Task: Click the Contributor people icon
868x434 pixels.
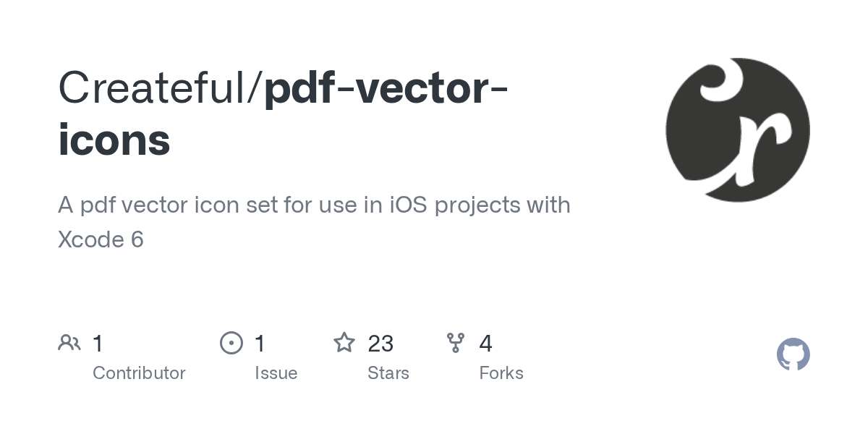Action: (x=69, y=343)
